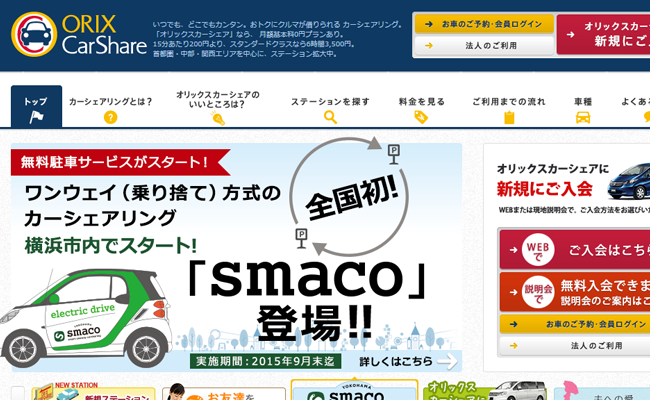Open sidebar 法人のご利用 button
The image size is (650, 400).
575,346
